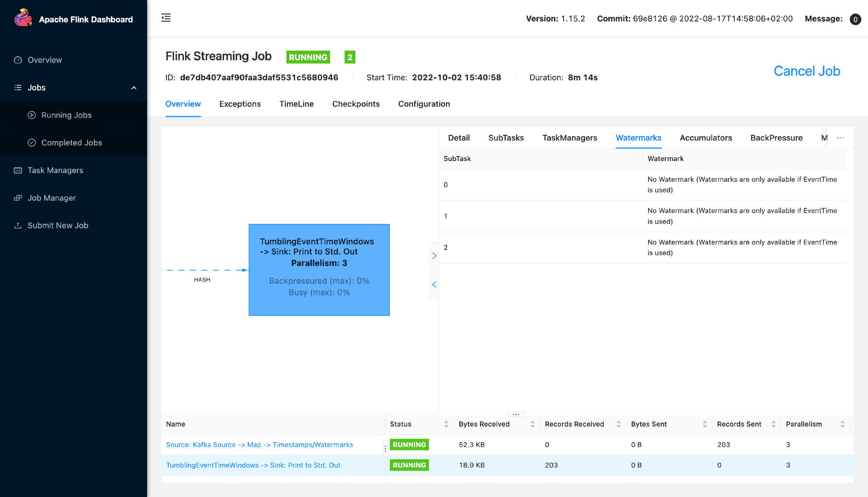This screenshot has width=868, height=497.
Task: Click the Watermark column header
Action: coord(745,159)
